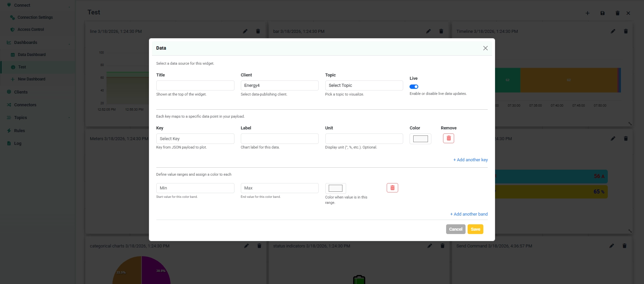Image resolution: width=644 pixels, height=284 pixels.
Task: Click the save disk icon in dashboard header
Action: coord(602,13)
